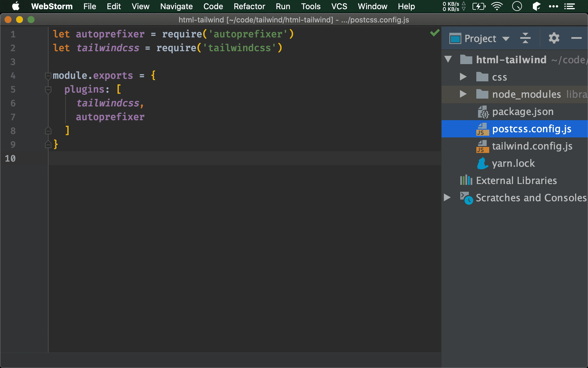
Task: Hide the Project panel with the minus icon
Action: [x=576, y=38]
